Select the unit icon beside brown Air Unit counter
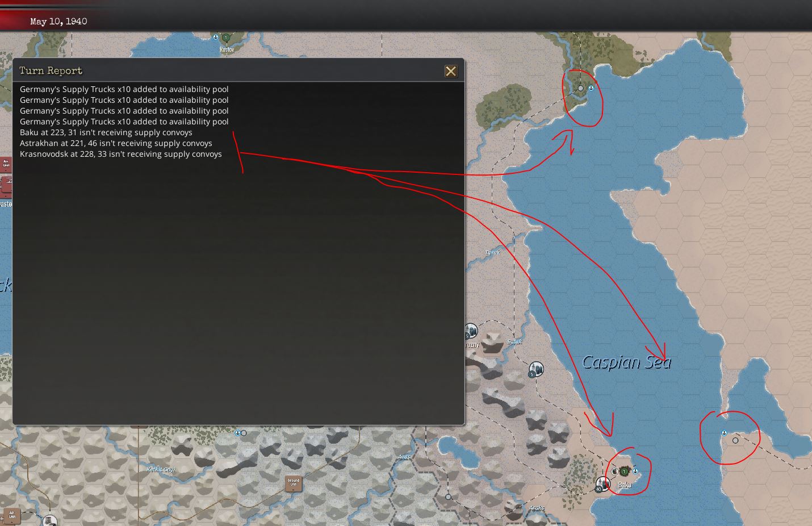The width and height of the screenshot is (812, 526). (50, 520)
